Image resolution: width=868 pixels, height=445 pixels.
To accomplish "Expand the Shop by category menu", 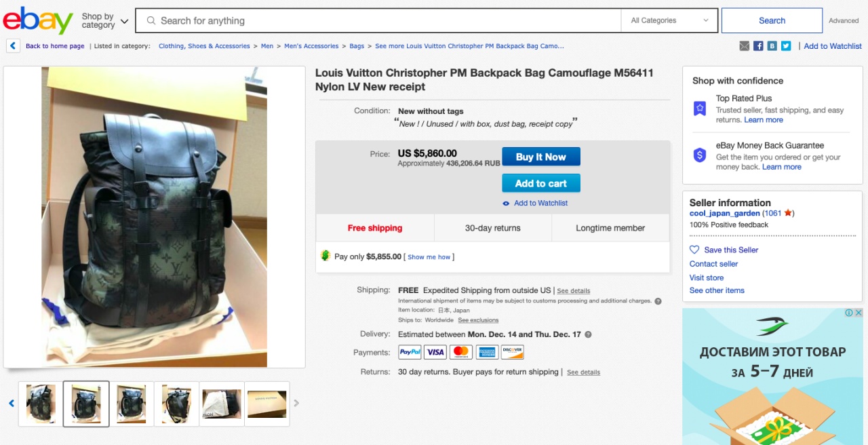I will pos(105,20).
